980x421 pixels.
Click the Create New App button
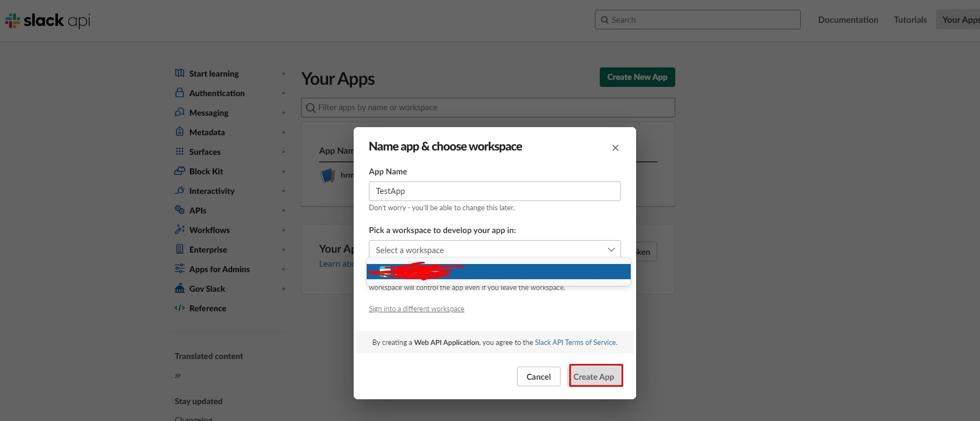pyautogui.click(x=637, y=77)
